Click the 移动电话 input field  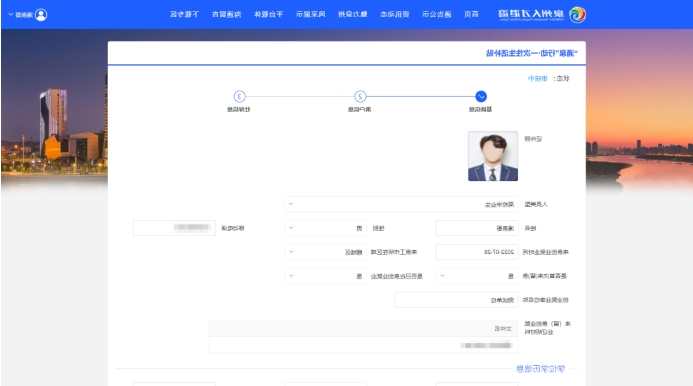(x=174, y=228)
